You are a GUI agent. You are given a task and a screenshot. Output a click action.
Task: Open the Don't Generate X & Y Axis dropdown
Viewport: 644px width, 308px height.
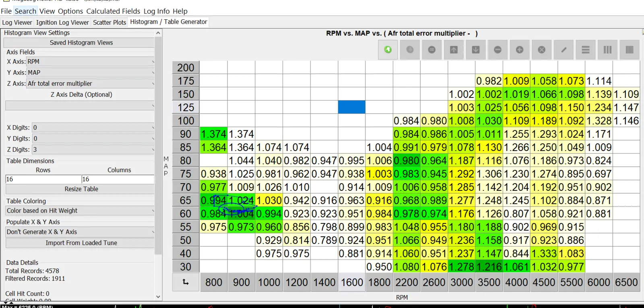[80, 232]
